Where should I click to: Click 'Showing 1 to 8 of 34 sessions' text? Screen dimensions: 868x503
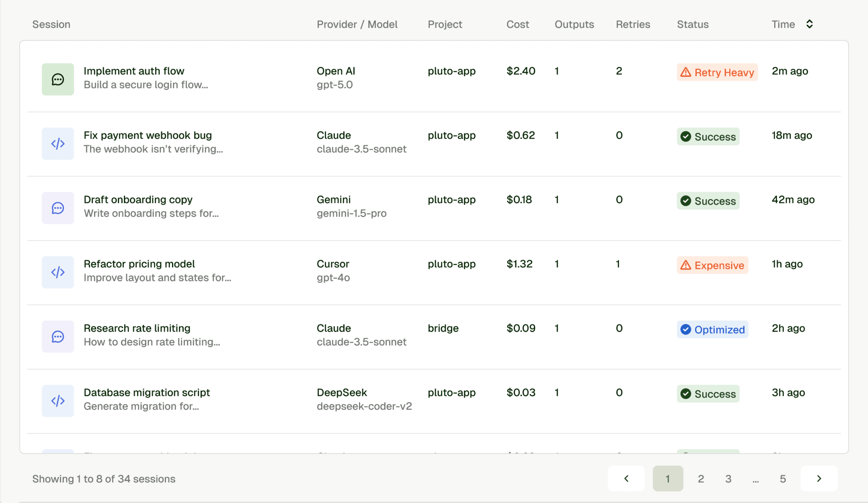104,479
